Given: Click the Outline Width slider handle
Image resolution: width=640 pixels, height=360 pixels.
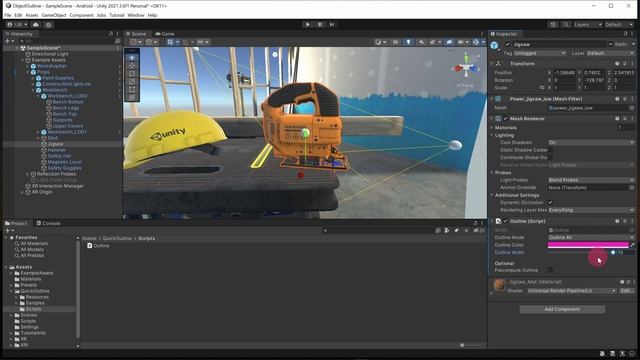Looking at the screenshot, I should pyautogui.click(x=613, y=253).
